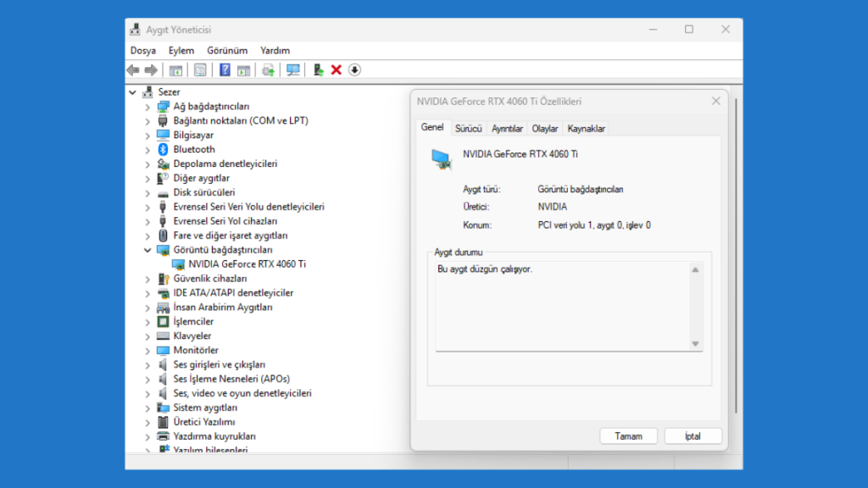The height and width of the screenshot is (488, 868).
Task: Select IDE ATA/ATAPI denetleyiciler row
Action: 233,293
